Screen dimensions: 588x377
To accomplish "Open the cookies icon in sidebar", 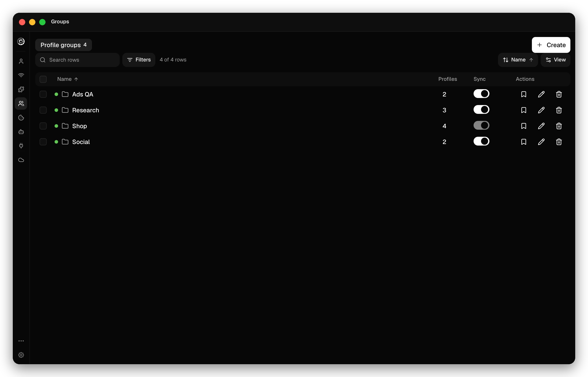I will pyautogui.click(x=21, y=118).
